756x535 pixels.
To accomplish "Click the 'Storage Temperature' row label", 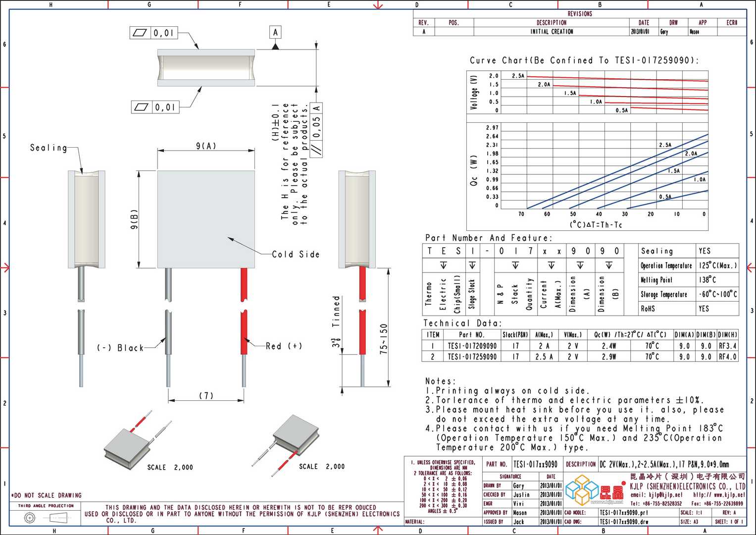I will [663, 294].
